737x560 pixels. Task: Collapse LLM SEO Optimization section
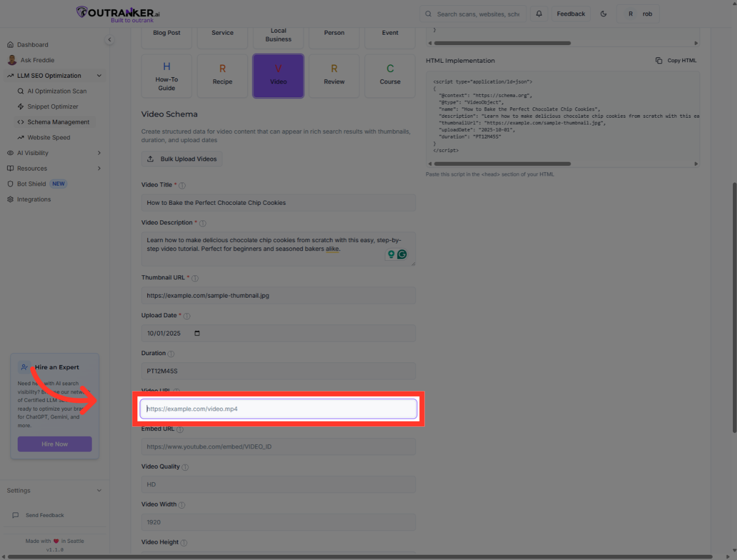point(99,76)
